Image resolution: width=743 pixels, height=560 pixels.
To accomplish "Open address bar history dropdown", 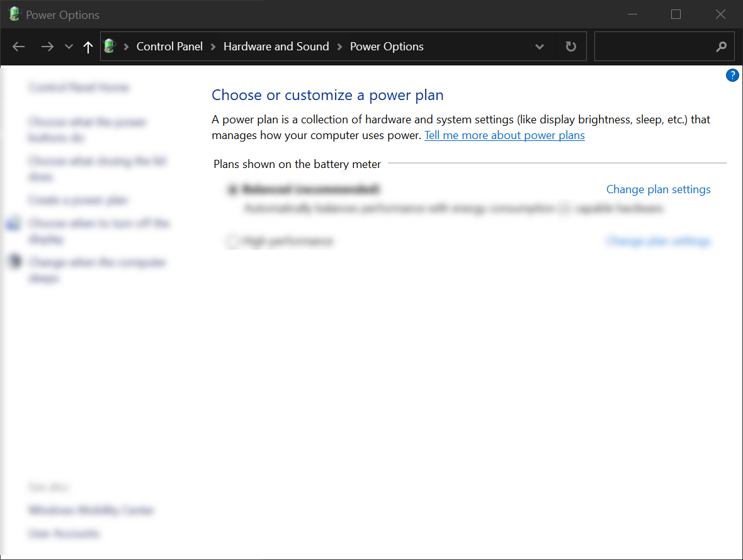I will pyautogui.click(x=539, y=47).
